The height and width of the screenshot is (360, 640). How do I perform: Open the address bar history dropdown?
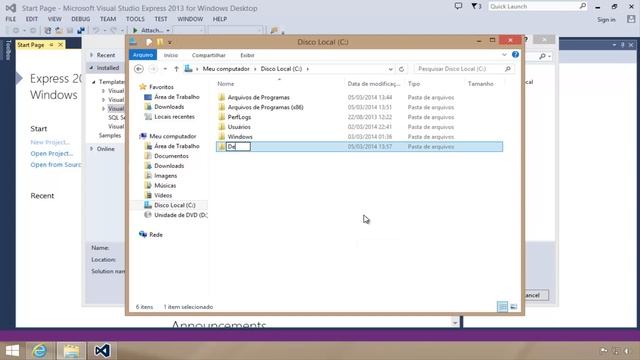click(391, 69)
